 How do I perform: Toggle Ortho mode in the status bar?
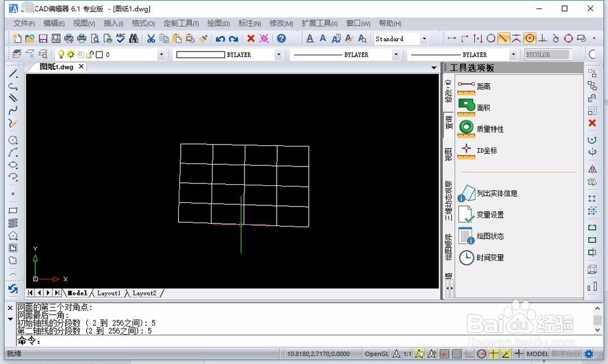pyautogui.click(x=469, y=354)
